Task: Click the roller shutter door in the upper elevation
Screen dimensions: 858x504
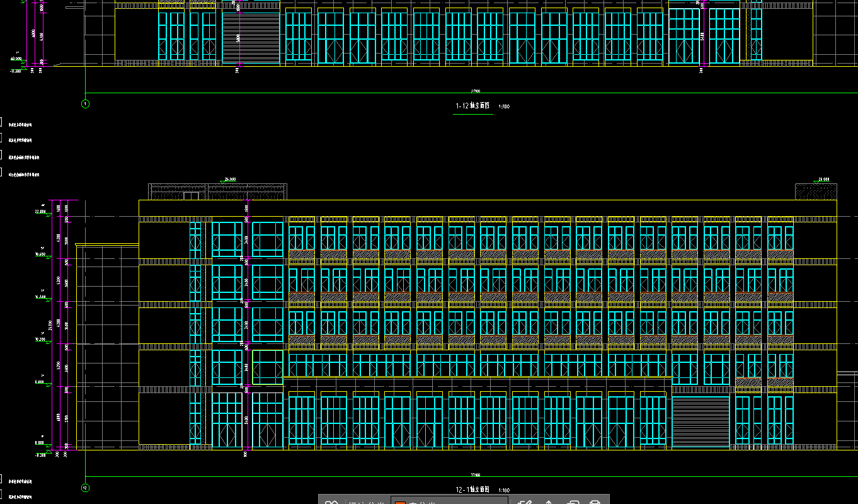Action: [251, 38]
